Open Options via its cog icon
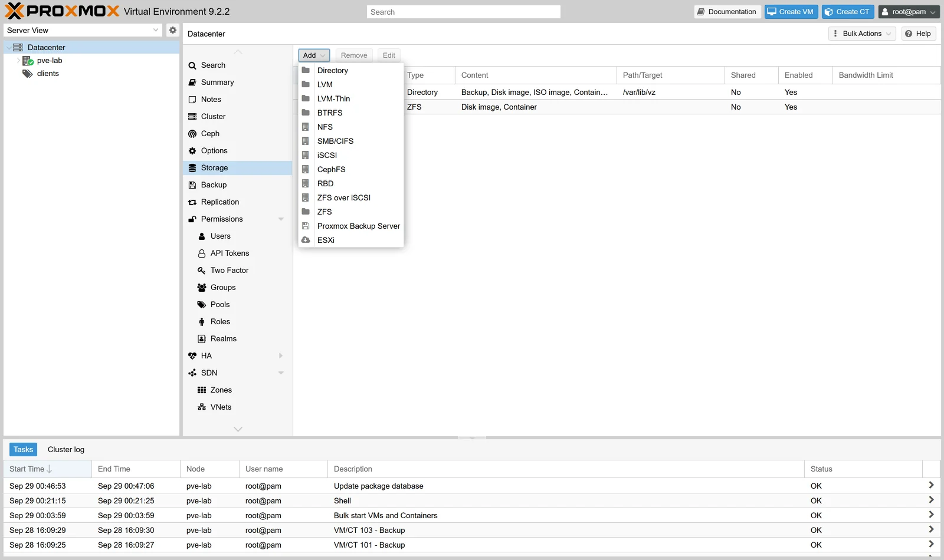944x560 pixels. [192, 151]
